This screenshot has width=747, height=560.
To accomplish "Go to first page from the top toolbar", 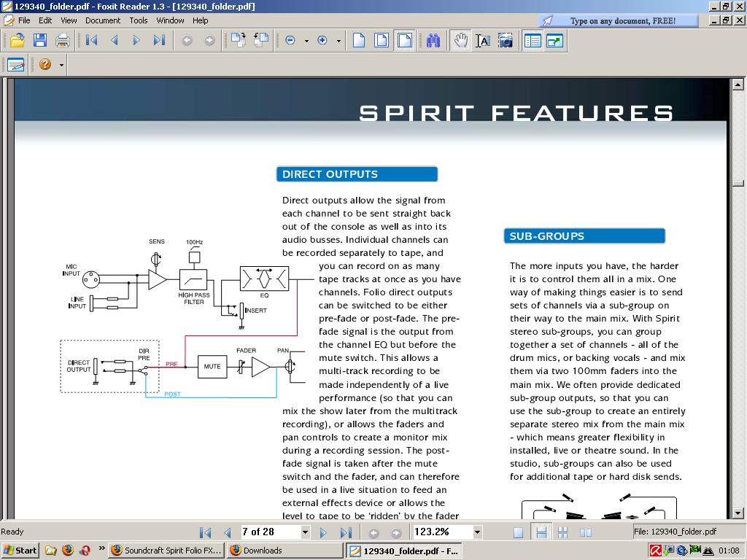I will (x=91, y=41).
